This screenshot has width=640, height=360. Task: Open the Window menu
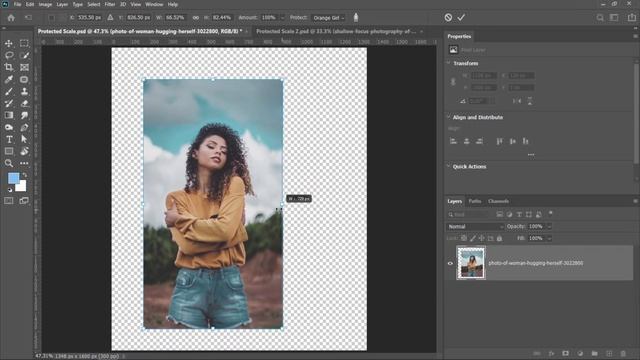(154, 4)
